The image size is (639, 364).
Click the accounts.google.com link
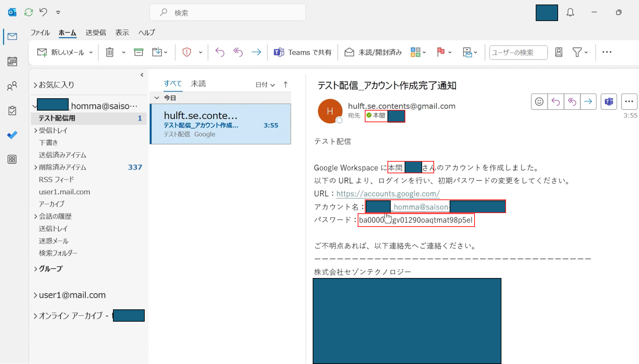[388, 194]
